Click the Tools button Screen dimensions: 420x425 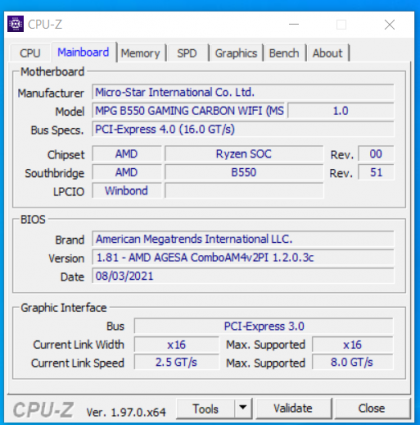205,409
